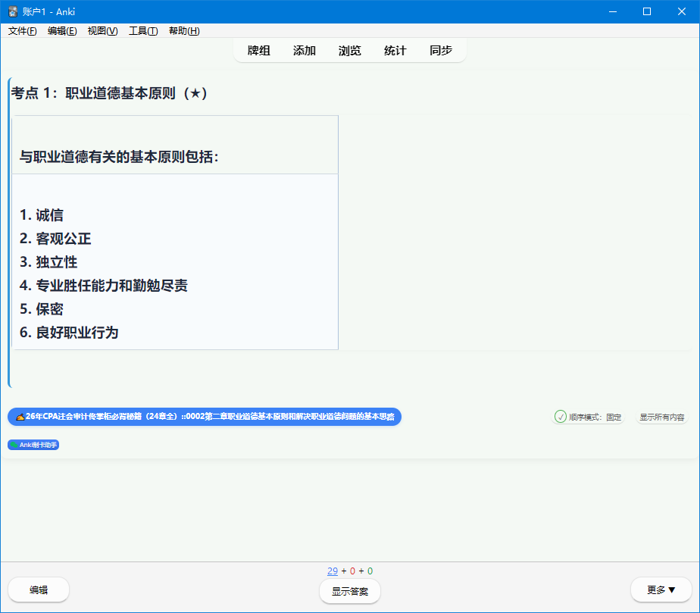
Task: Click 同步 to sync collection
Action: click(x=441, y=51)
